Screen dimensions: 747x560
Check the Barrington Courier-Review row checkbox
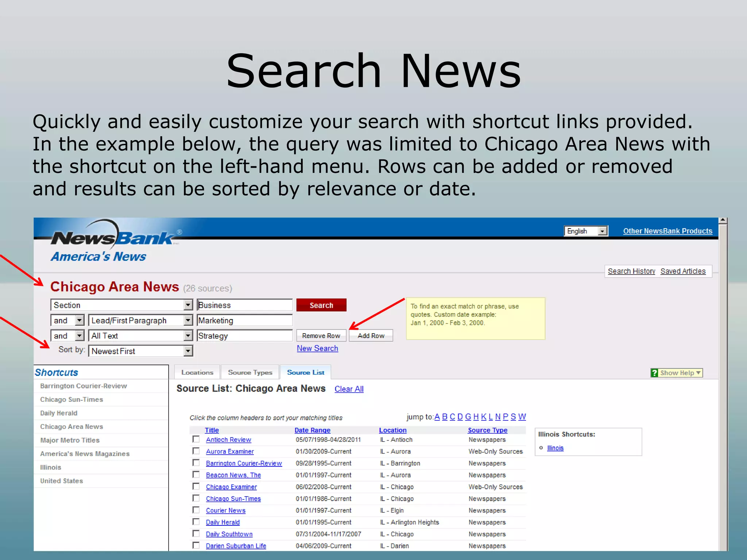[x=196, y=463]
